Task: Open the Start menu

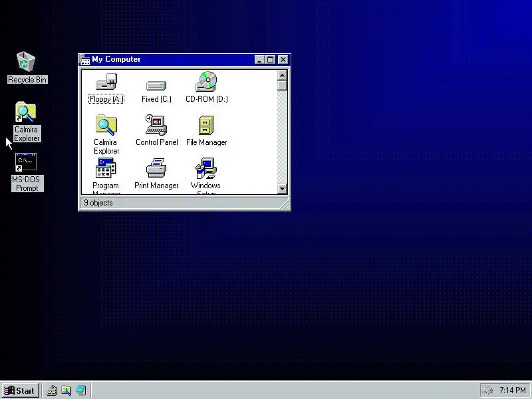Action: click(21, 390)
